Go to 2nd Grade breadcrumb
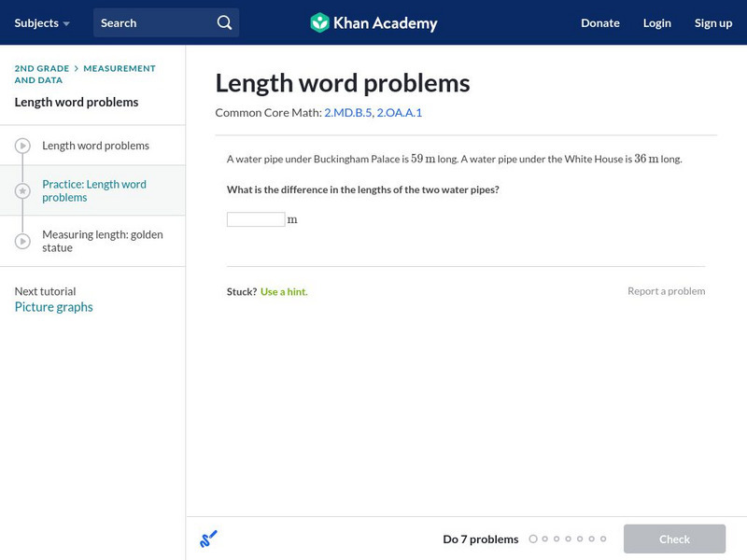The height and width of the screenshot is (560, 747). pyautogui.click(x=42, y=68)
